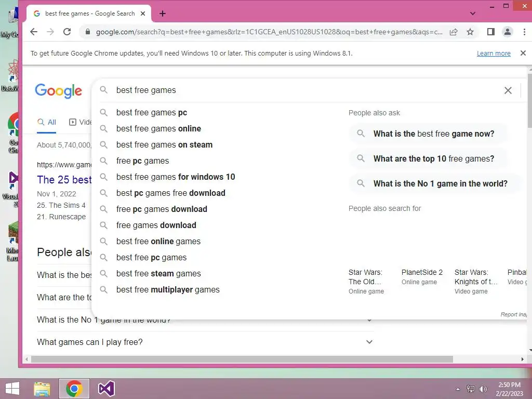
Task: Select the All search tab
Action: pyautogui.click(x=47, y=122)
